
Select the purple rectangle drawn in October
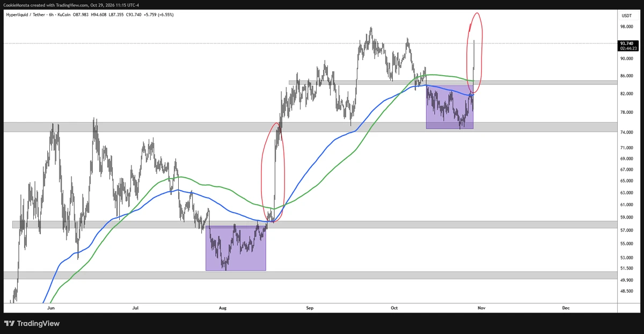450,107
